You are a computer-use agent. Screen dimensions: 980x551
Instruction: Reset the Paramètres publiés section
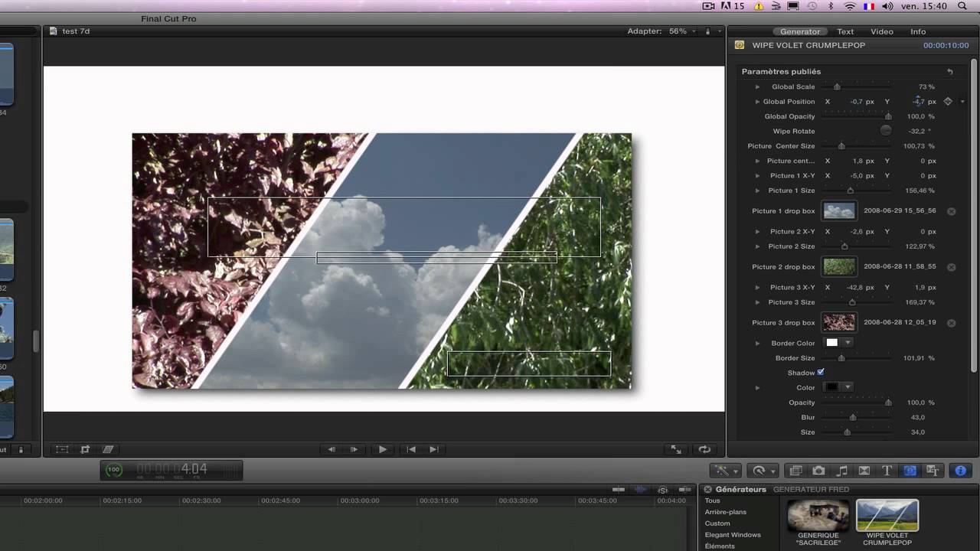tap(950, 71)
